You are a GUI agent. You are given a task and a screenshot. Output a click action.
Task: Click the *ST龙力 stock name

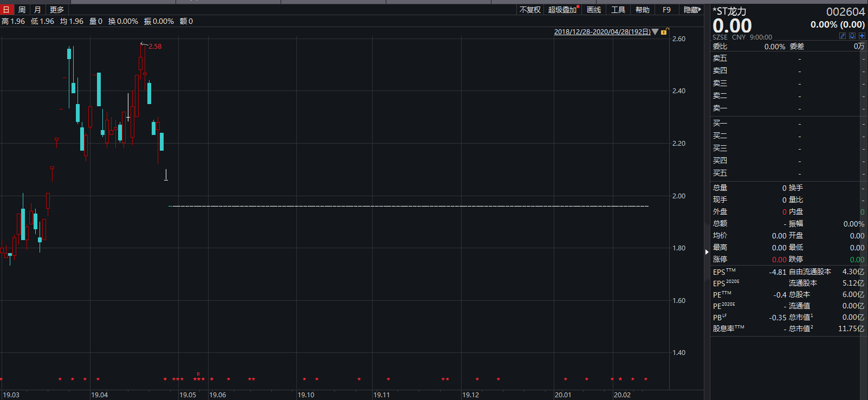[x=729, y=11]
